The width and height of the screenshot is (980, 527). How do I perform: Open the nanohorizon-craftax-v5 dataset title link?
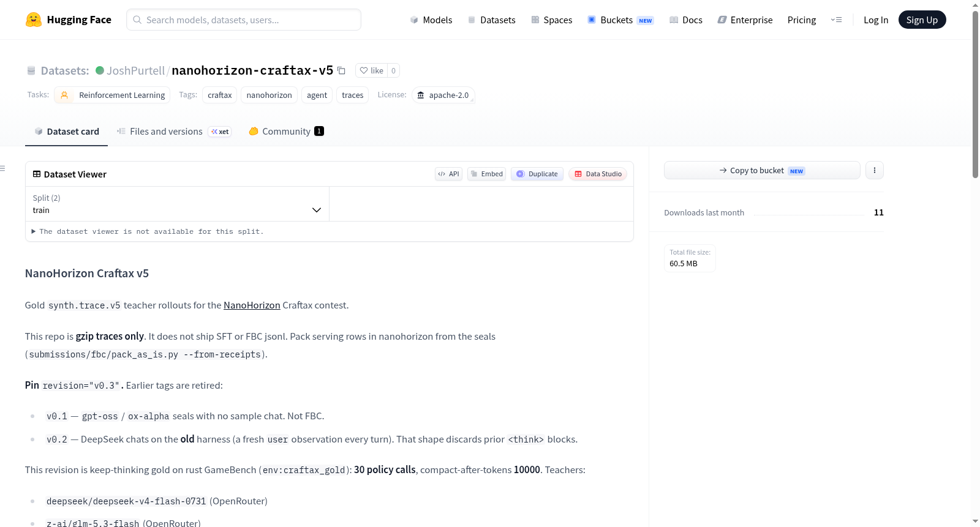point(252,70)
